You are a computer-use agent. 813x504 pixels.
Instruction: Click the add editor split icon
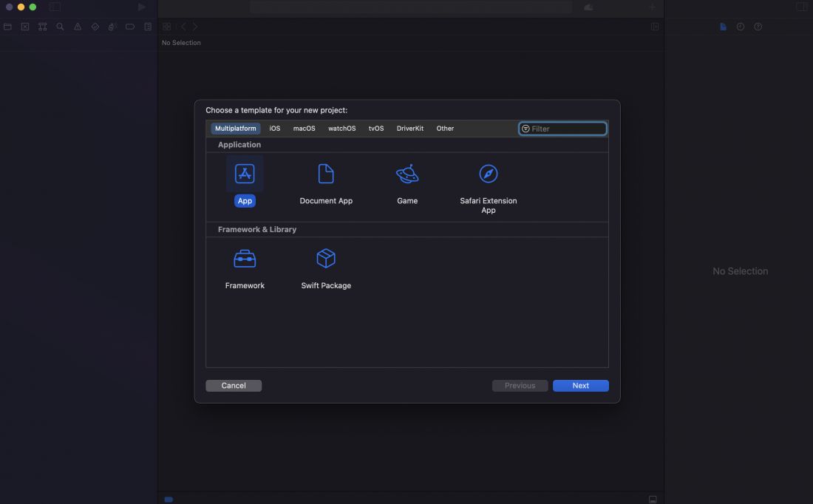point(655,27)
